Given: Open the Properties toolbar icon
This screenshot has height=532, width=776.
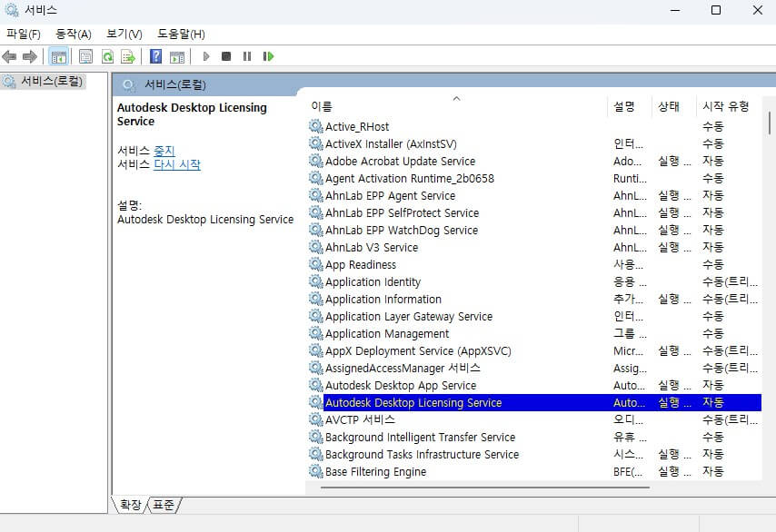Looking at the screenshot, I should [x=85, y=57].
